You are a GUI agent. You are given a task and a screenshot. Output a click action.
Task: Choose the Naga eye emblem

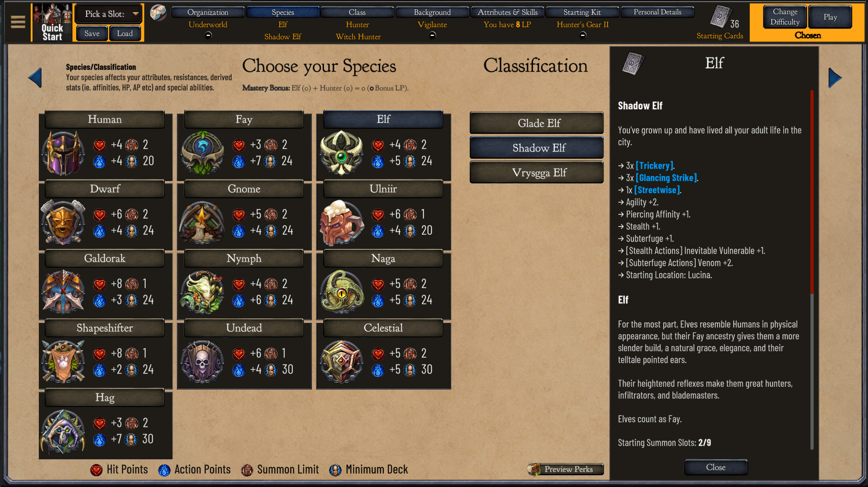click(342, 292)
